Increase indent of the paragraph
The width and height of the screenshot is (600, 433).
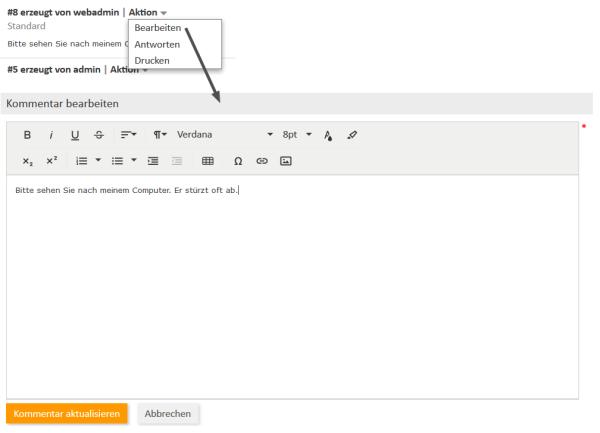(153, 161)
